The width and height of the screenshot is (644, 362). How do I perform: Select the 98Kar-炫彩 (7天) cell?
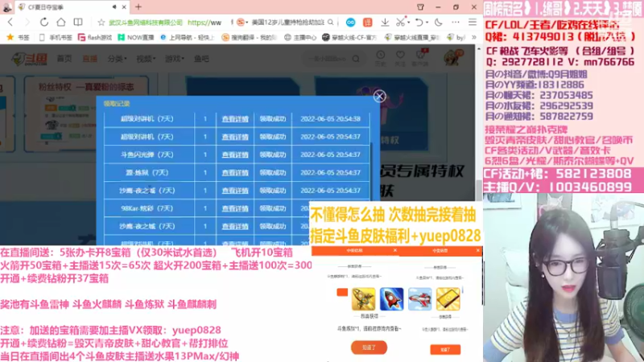click(149, 208)
